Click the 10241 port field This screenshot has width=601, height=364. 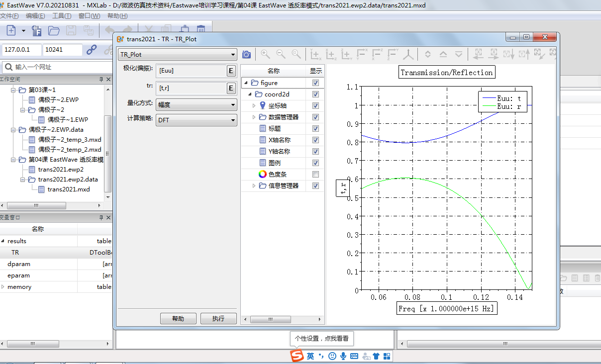point(63,50)
